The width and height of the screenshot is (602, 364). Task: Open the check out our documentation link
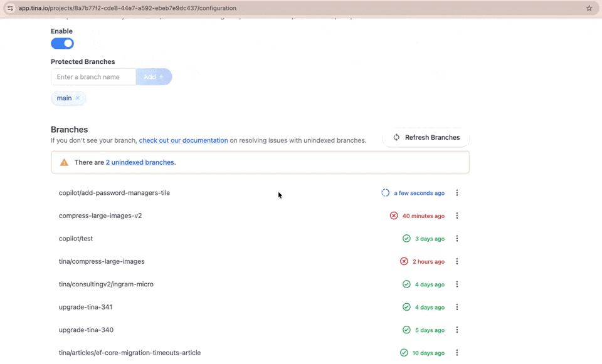(x=183, y=140)
